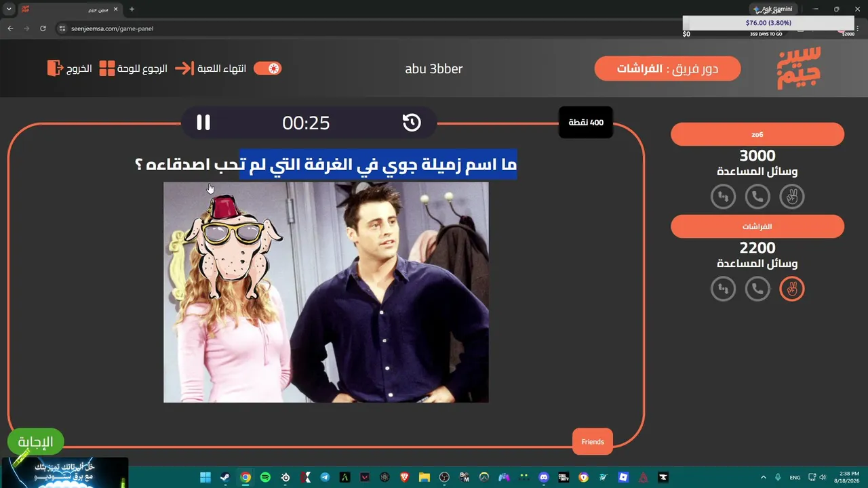Open the browser tab search dropdown

click(x=9, y=9)
